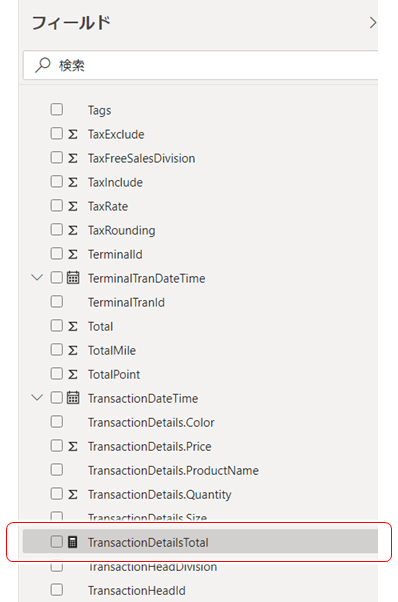Check the TransactionDetailsTotal measure checkbox

[x=57, y=542]
